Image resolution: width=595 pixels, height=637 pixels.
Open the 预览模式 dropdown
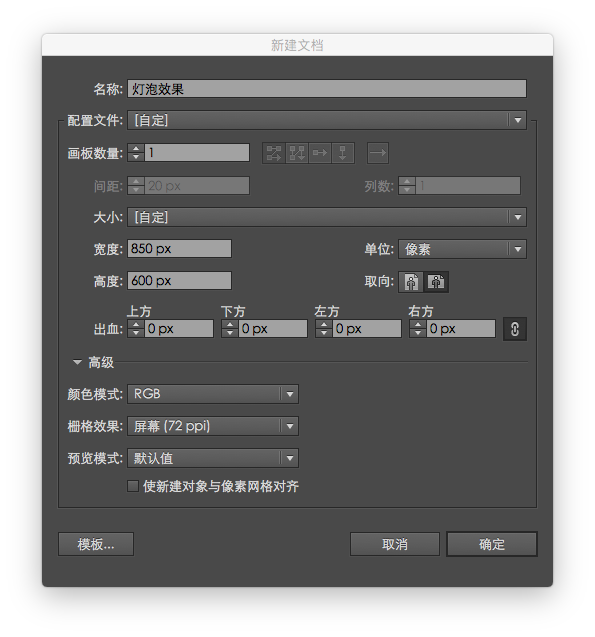213,458
